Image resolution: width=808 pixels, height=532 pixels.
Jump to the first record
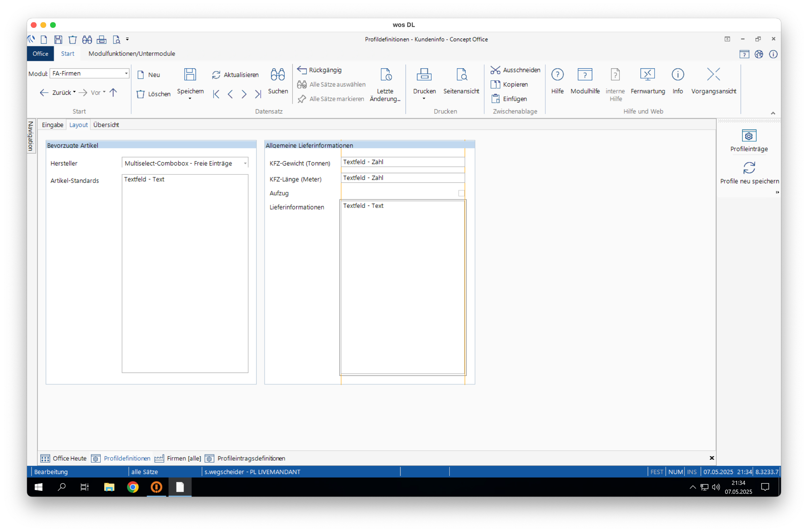tap(216, 94)
